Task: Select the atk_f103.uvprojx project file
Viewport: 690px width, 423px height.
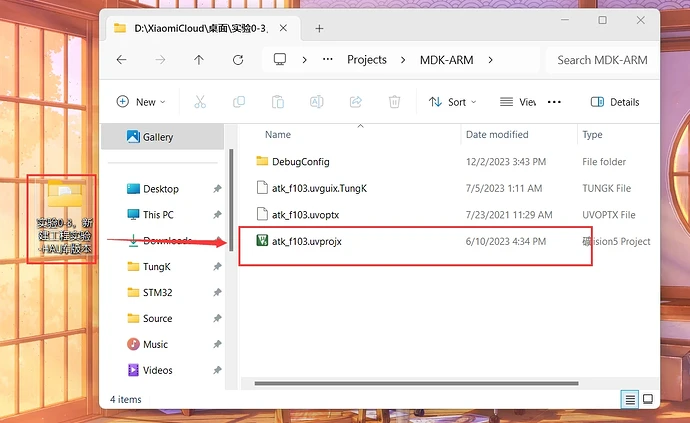Action: coord(307,241)
